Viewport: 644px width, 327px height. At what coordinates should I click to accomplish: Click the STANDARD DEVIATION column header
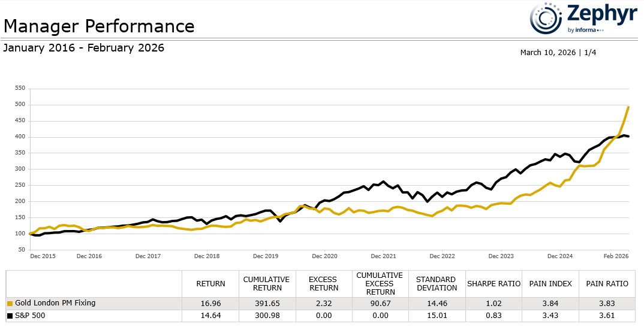[437, 284]
